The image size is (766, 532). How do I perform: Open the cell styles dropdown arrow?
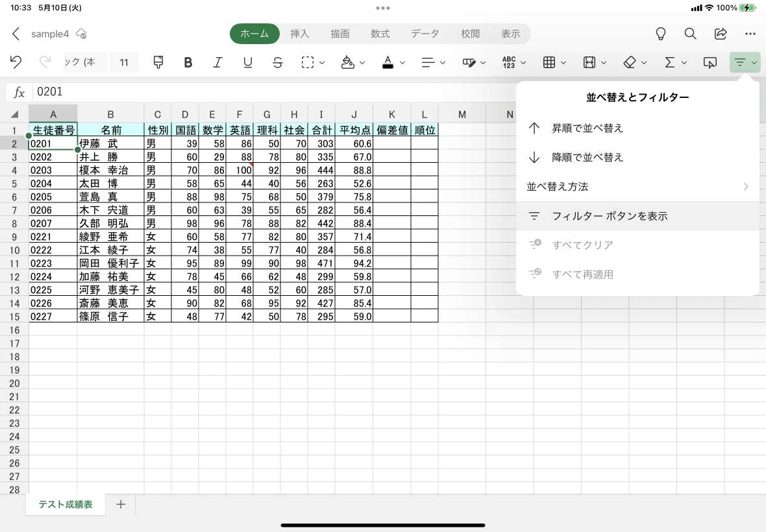click(x=483, y=62)
